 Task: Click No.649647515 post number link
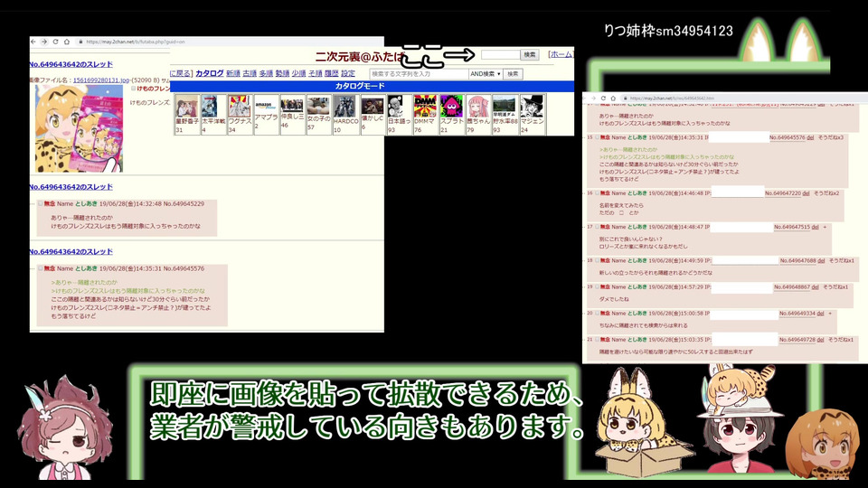pos(792,227)
